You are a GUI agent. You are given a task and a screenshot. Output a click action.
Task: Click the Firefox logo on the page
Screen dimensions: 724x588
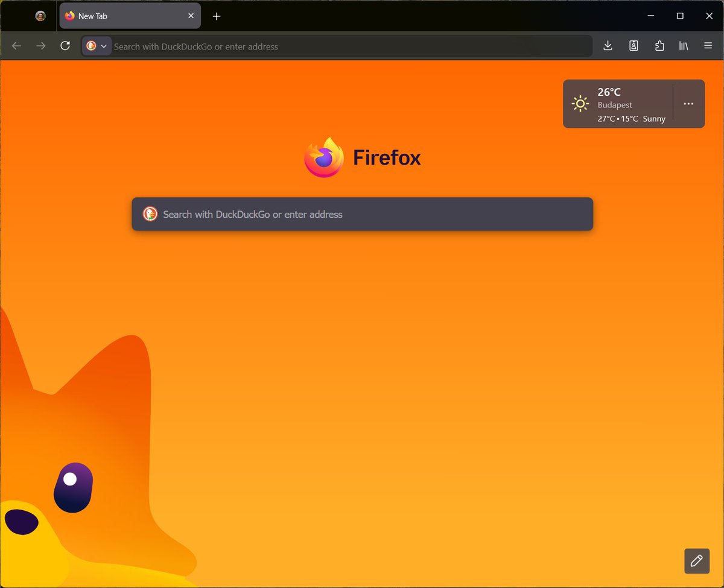coord(324,157)
